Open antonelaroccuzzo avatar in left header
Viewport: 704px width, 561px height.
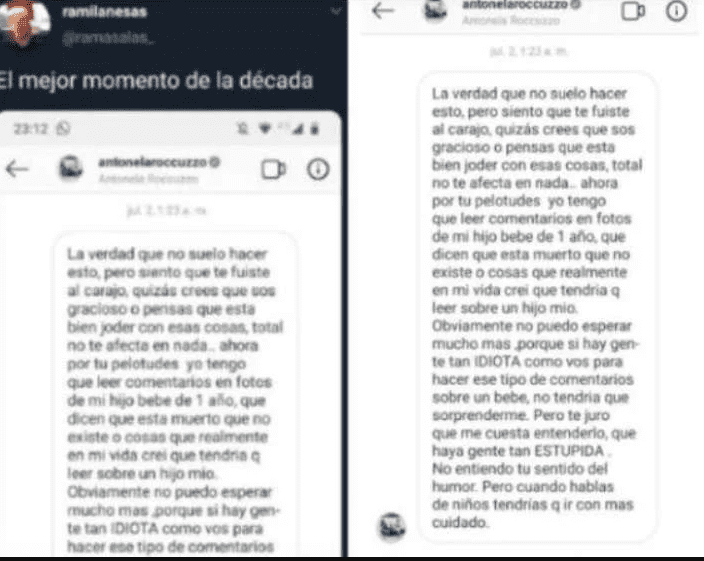point(70,168)
